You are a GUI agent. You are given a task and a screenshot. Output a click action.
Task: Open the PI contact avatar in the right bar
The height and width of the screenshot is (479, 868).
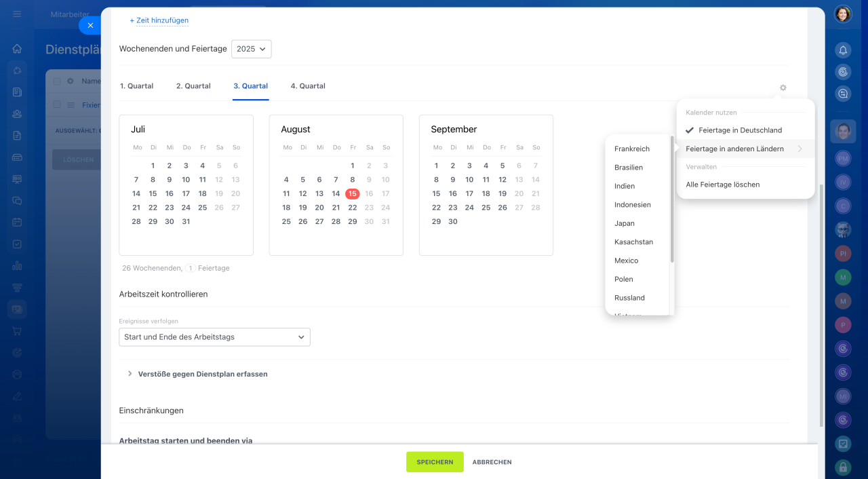[x=843, y=253]
